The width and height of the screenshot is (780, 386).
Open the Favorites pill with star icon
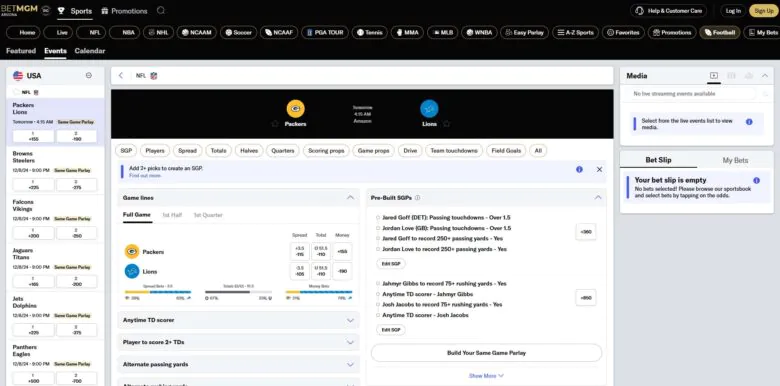[x=623, y=32]
